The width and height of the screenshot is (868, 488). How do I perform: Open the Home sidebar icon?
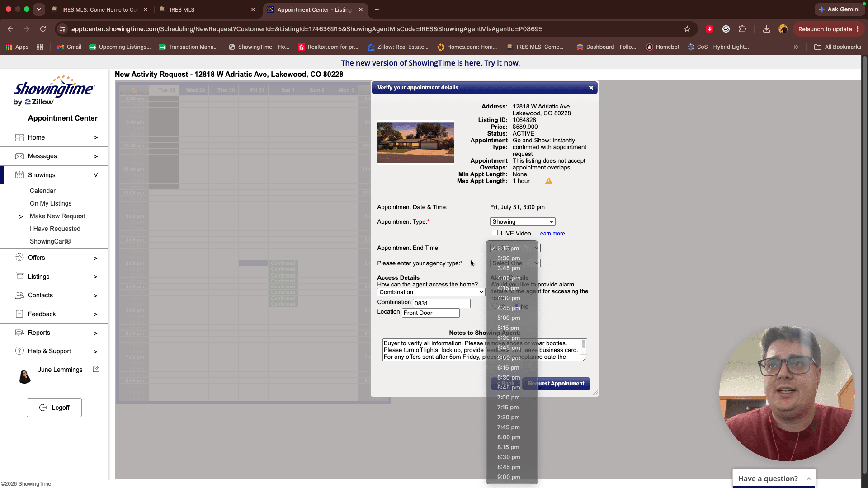coord(19,137)
